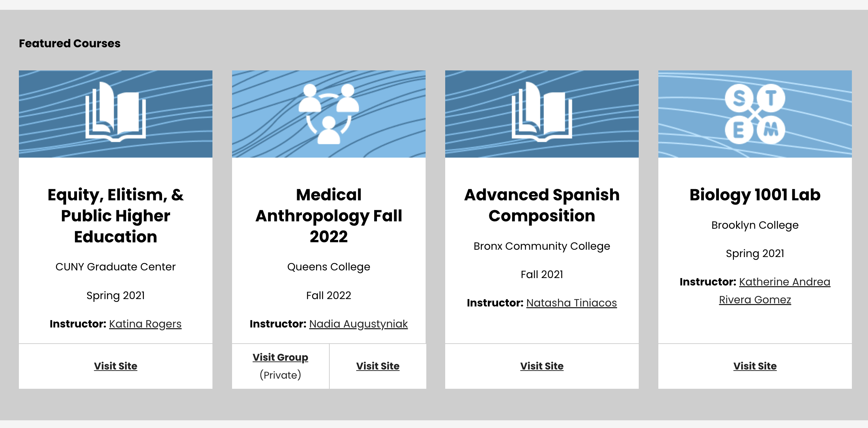Visit Group for Medical Anthropology course
868x428 pixels.
pos(280,357)
